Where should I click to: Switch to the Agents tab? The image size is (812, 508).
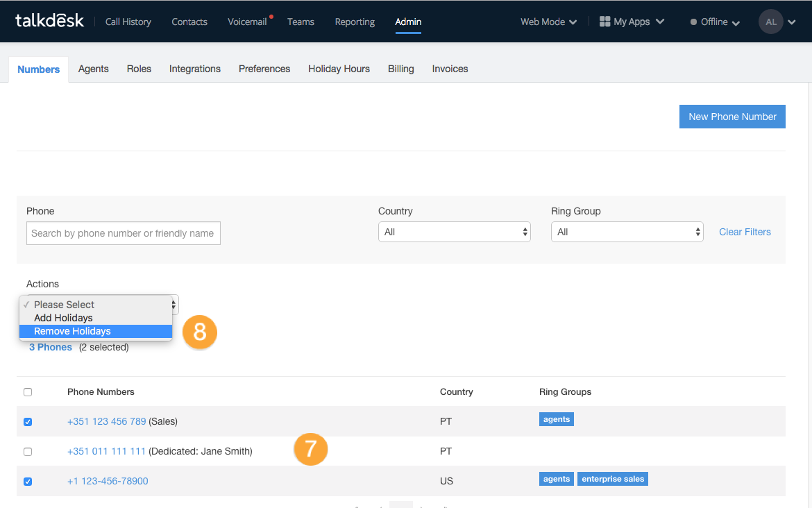click(93, 69)
